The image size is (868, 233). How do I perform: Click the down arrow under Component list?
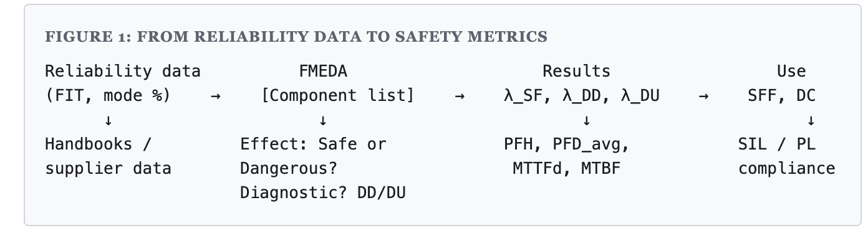point(323,120)
